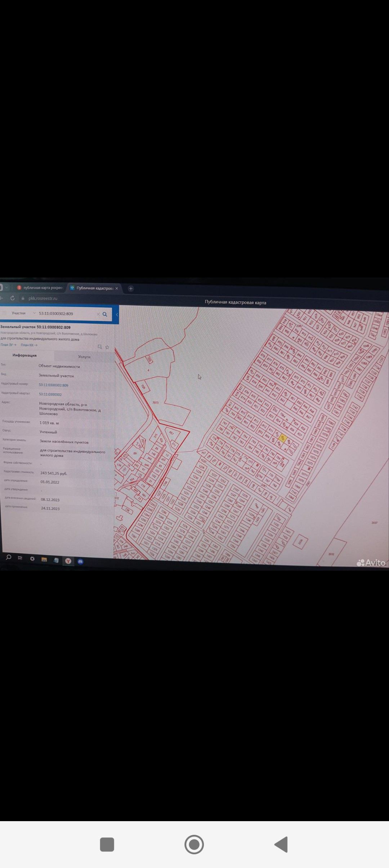Tap the Android recent apps square button
The height and width of the screenshot is (868, 389).
(107, 844)
